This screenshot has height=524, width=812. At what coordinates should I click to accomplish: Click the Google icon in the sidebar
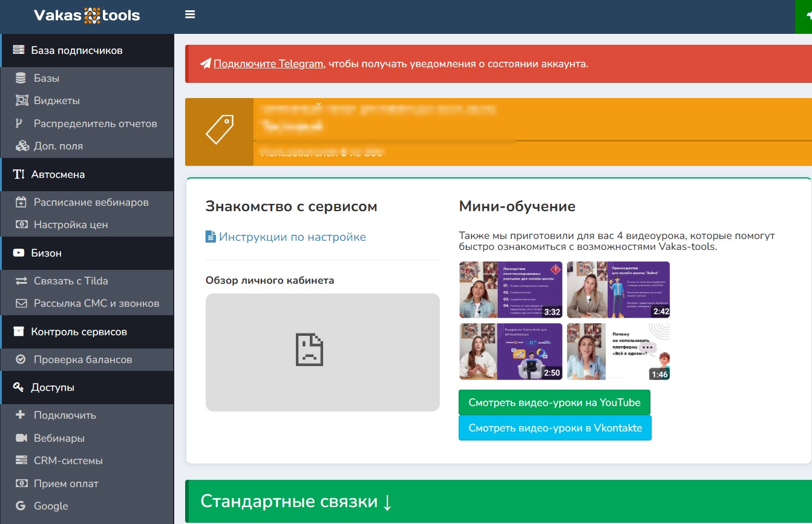click(21, 506)
